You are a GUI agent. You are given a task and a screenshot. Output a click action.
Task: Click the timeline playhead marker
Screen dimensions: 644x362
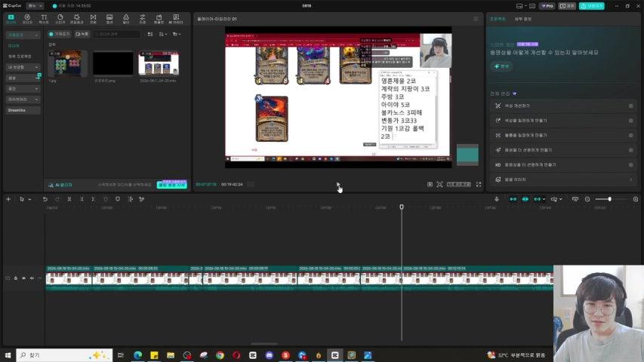coord(402,207)
